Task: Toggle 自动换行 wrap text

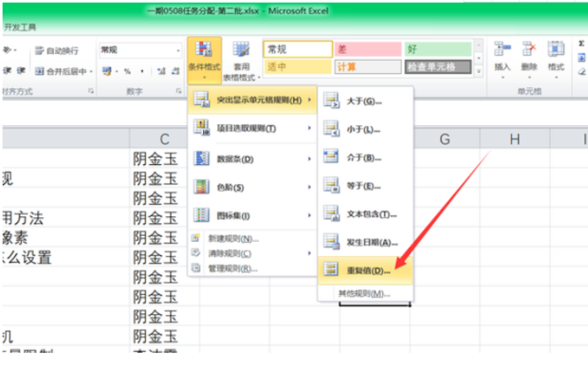Action: [57, 50]
